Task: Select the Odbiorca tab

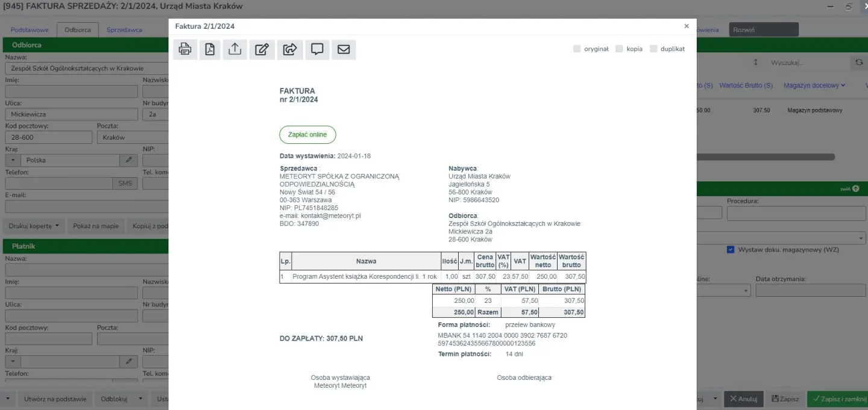Action: point(78,30)
